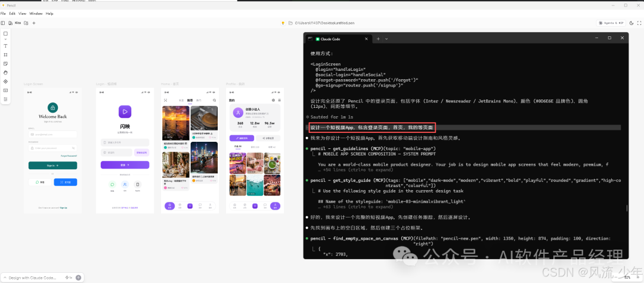Click the zoom percentage at bottom right
Image resolution: width=644 pixels, height=283 pixels.
(627, 278)
